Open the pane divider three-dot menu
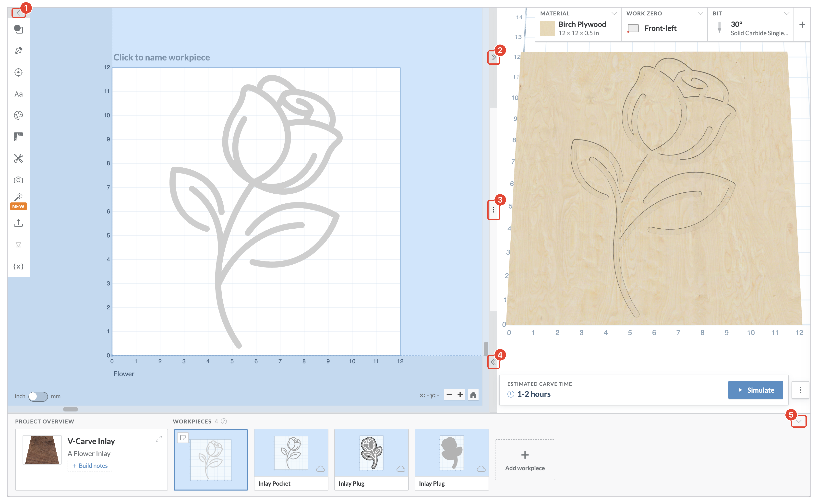818x504 pixels. [493, 210]
